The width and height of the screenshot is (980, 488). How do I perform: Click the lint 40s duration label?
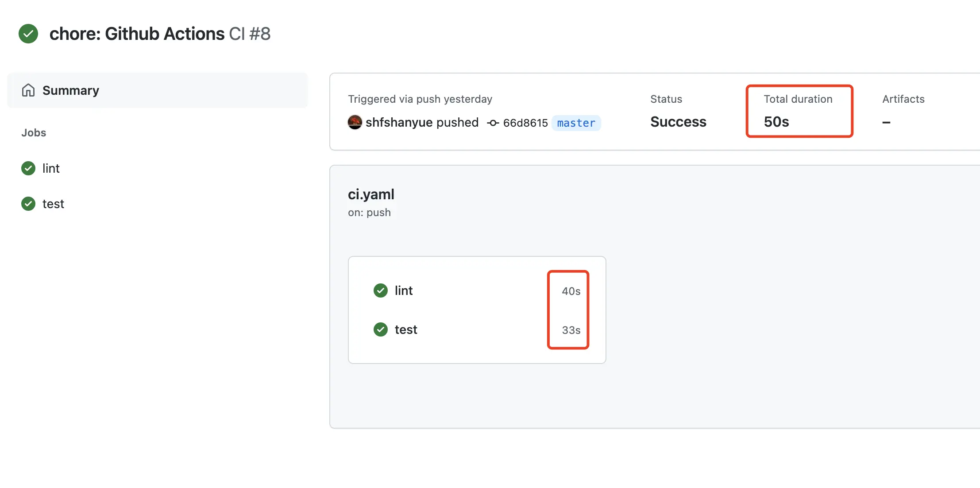pos(571,291)
